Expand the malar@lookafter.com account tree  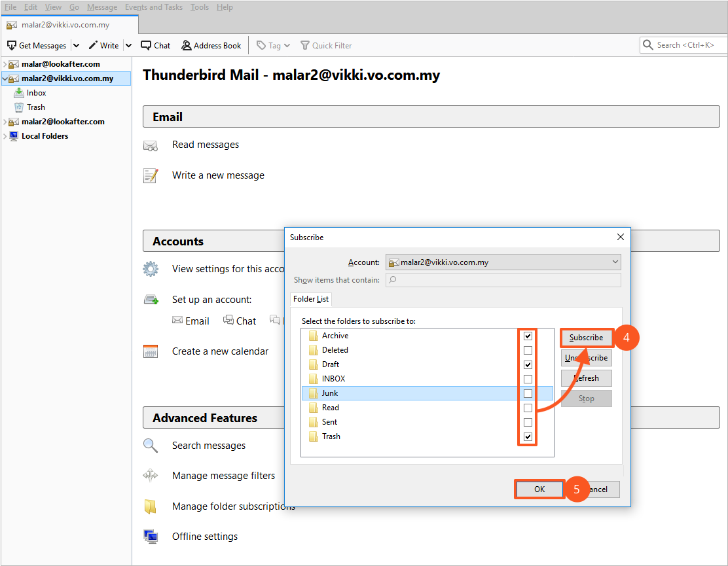point(5,64)
